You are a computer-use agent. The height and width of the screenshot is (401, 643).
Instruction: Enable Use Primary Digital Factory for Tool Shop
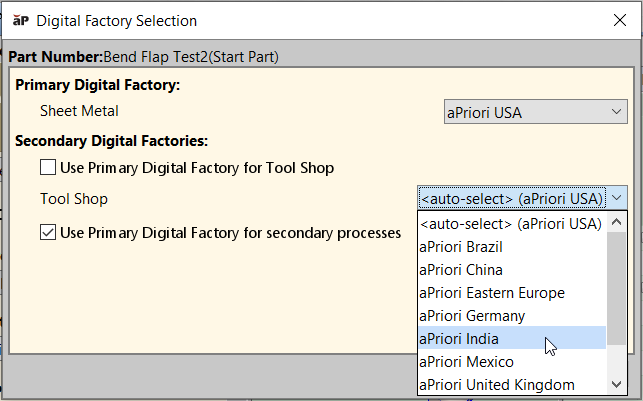[x=48, y=167]
